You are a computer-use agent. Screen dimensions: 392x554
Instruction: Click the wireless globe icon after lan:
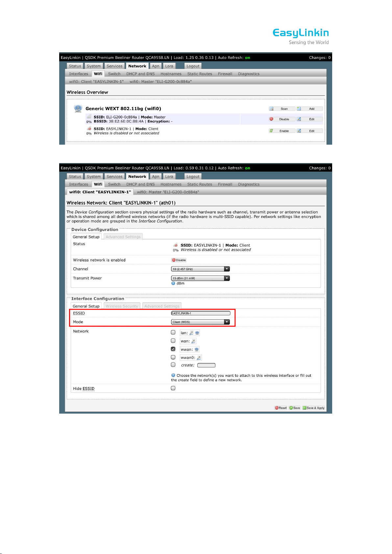tap(197, 333)
